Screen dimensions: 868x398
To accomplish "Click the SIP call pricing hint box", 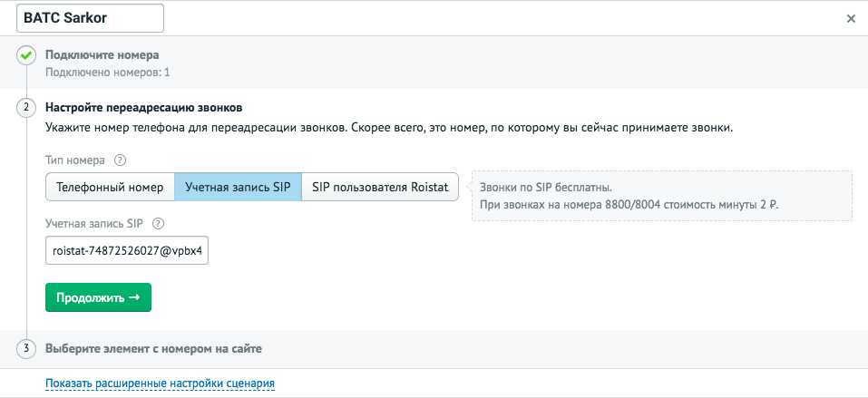I will point(661,196).
